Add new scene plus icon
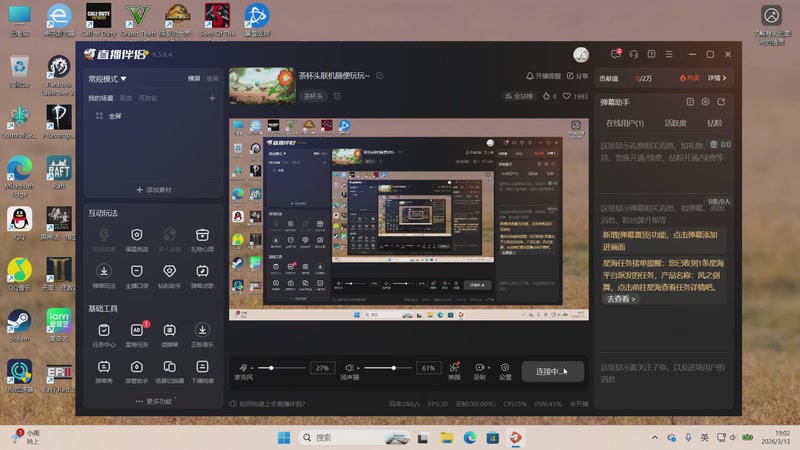 [212, 98]
